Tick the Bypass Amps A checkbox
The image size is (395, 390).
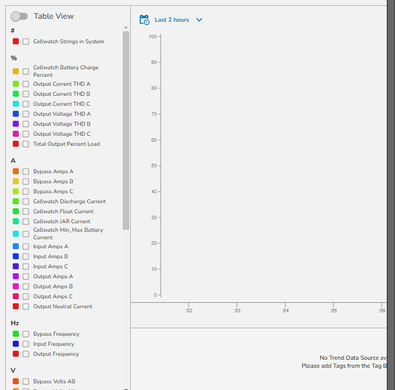point(26,172)
